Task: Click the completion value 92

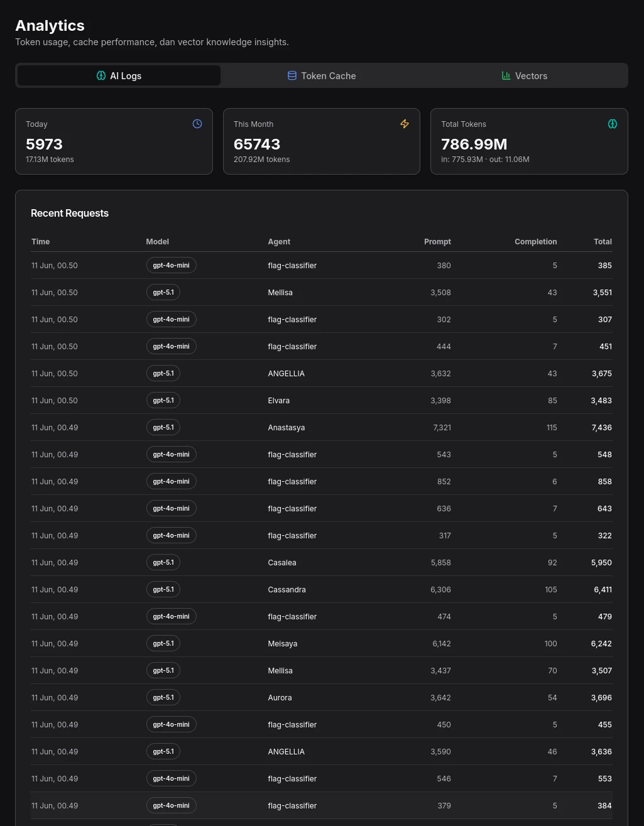Action: [552, 563]
